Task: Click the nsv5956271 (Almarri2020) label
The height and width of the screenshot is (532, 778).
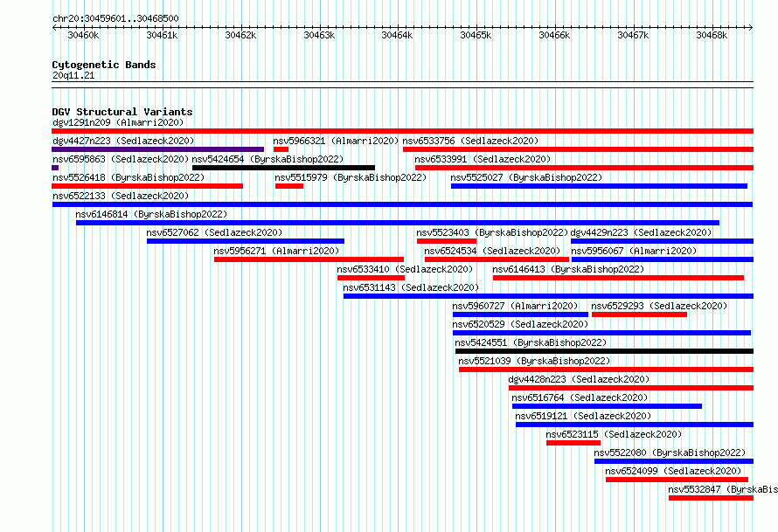Action: click(276, 251)
